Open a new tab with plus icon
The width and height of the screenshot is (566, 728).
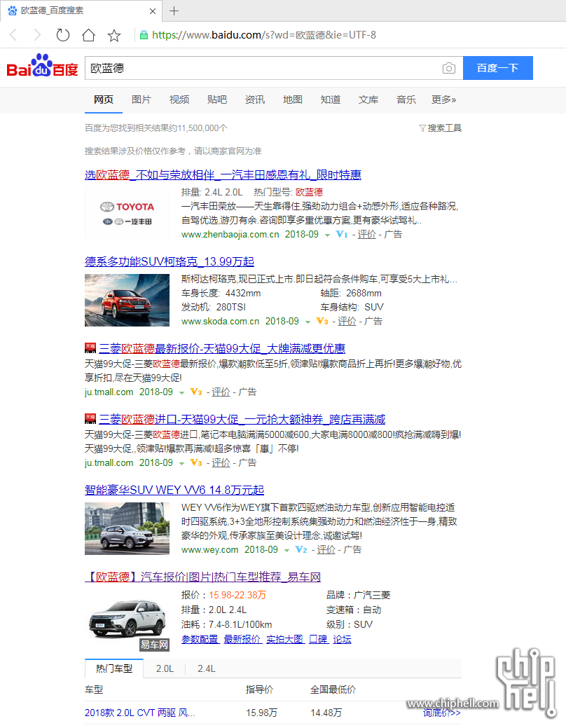point(174,11)
